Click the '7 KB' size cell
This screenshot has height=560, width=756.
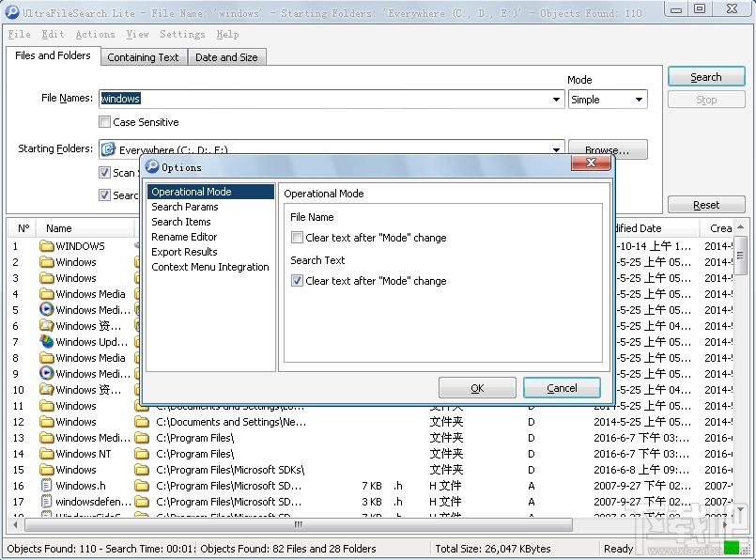[372, 485]
